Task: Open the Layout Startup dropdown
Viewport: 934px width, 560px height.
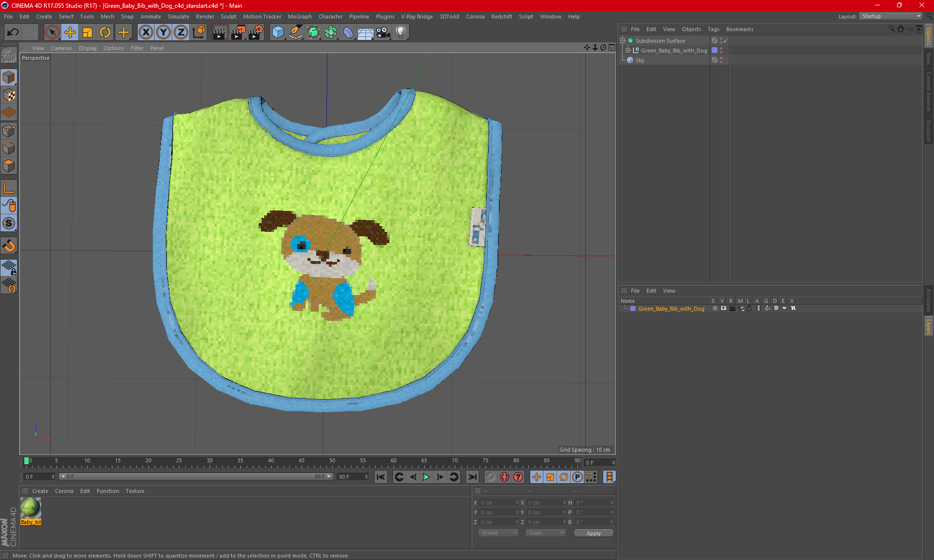Action: coord(891,16)
